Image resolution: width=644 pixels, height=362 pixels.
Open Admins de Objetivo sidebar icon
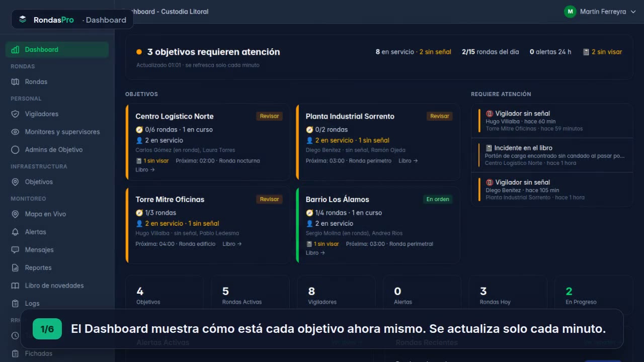pos(15,149)
